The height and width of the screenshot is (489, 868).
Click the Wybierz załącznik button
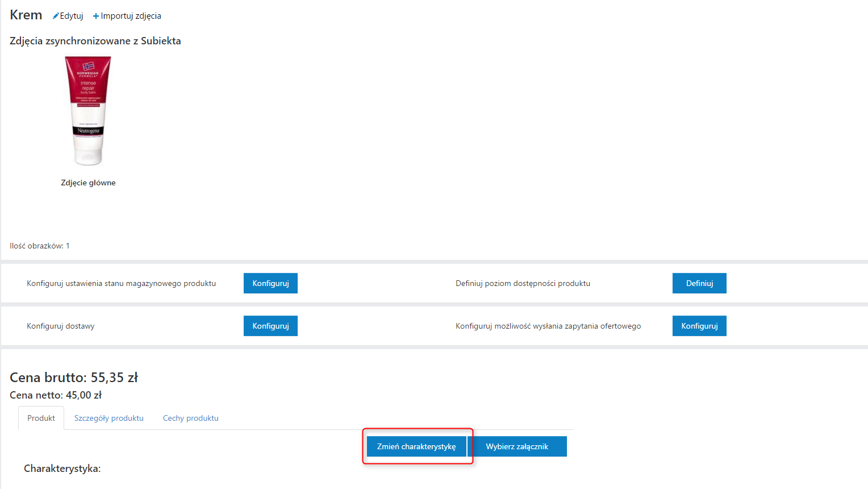coord(517,446)
